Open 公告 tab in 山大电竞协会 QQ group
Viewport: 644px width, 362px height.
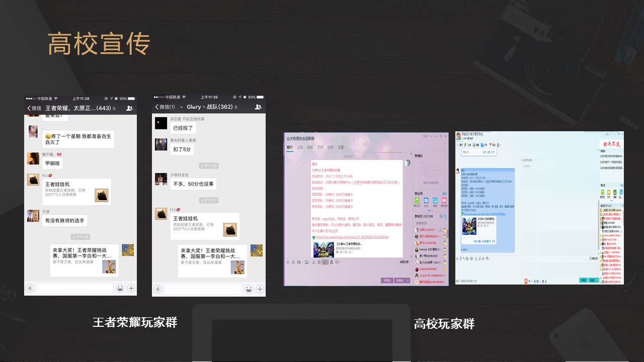tap(300, 147)
